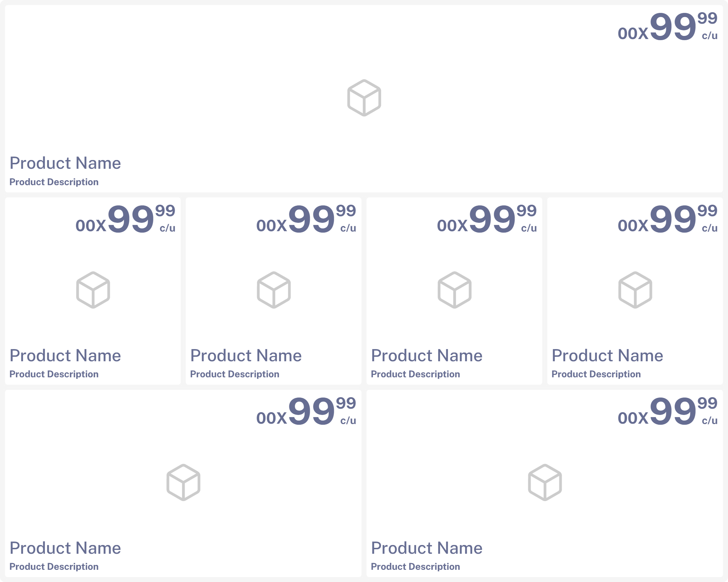Select Product Description in the first middle-row card

point(54,374)
